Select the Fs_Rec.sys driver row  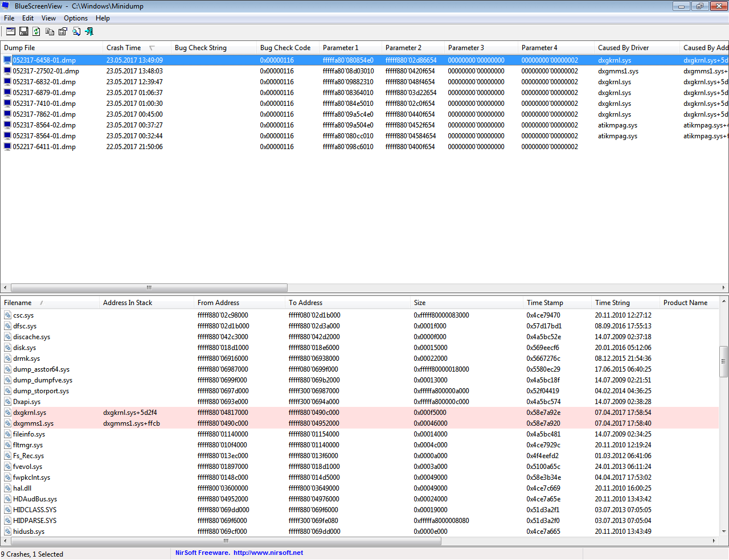359,456
